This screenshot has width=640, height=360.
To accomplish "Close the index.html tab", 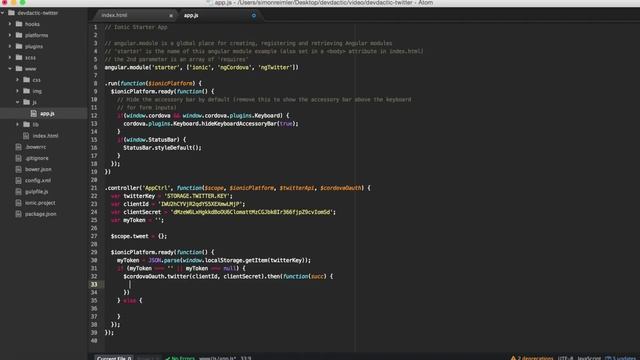I will 171,16.
